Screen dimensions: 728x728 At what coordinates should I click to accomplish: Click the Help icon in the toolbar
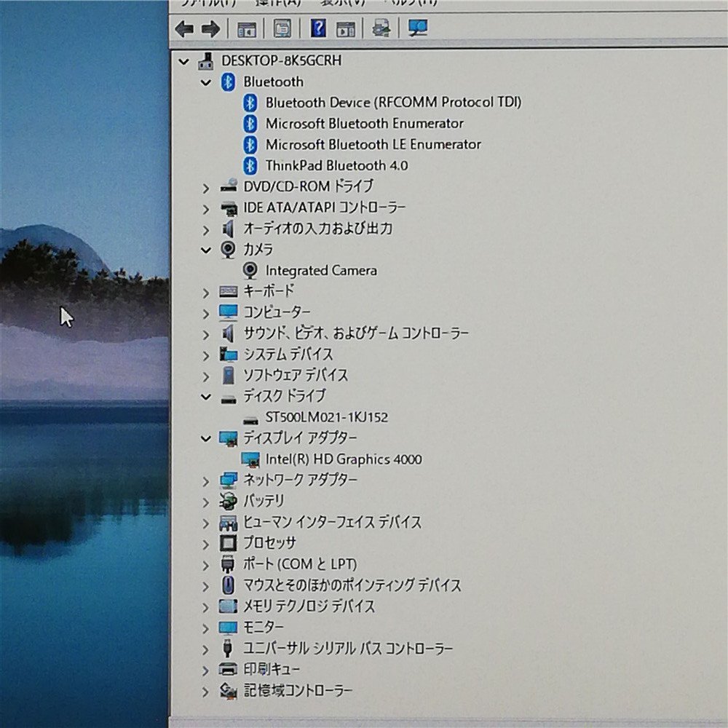point(317,28)
